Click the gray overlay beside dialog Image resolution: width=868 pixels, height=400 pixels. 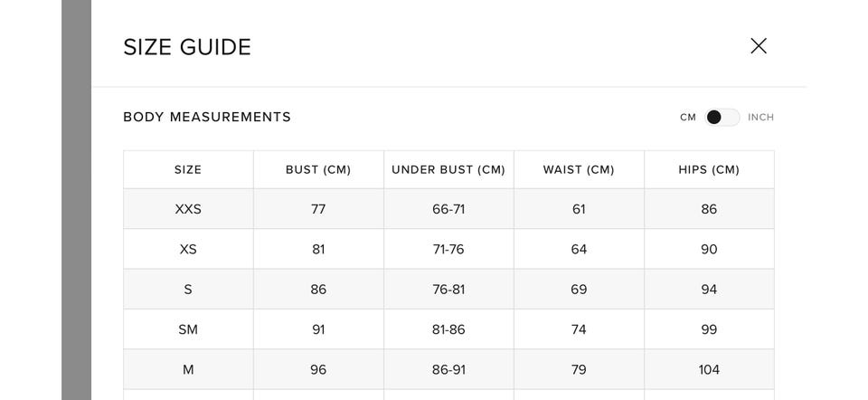76,200
